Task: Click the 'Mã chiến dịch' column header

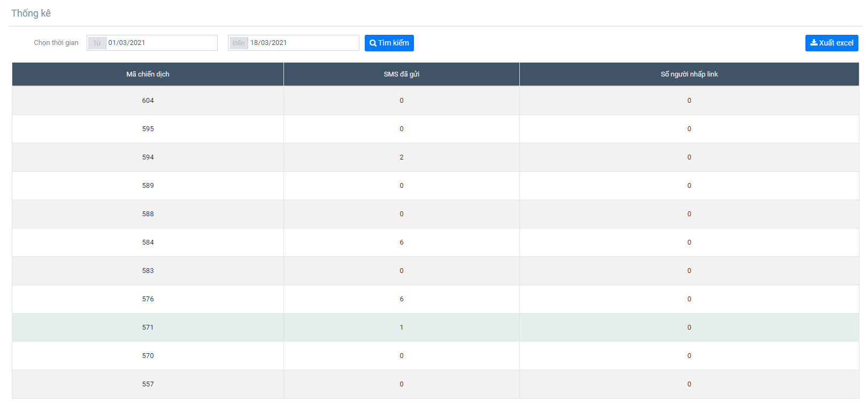Action: (148, 74)
